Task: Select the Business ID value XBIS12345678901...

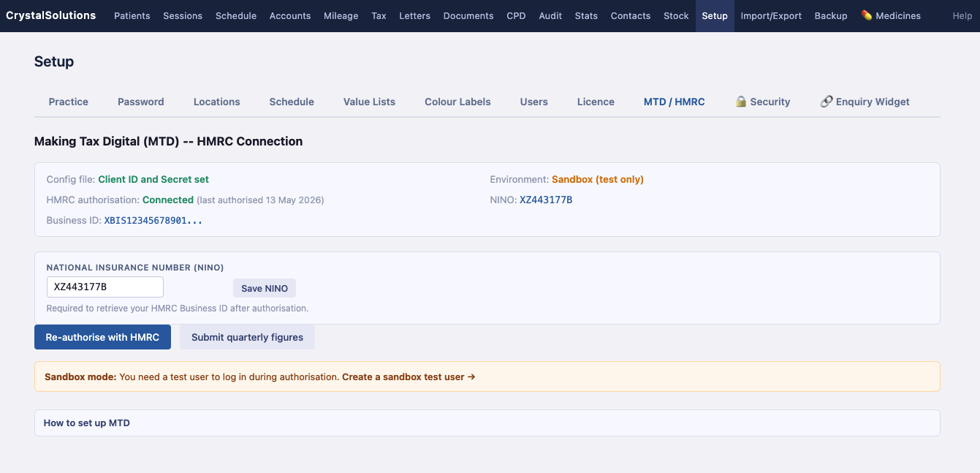Action: 153,220
